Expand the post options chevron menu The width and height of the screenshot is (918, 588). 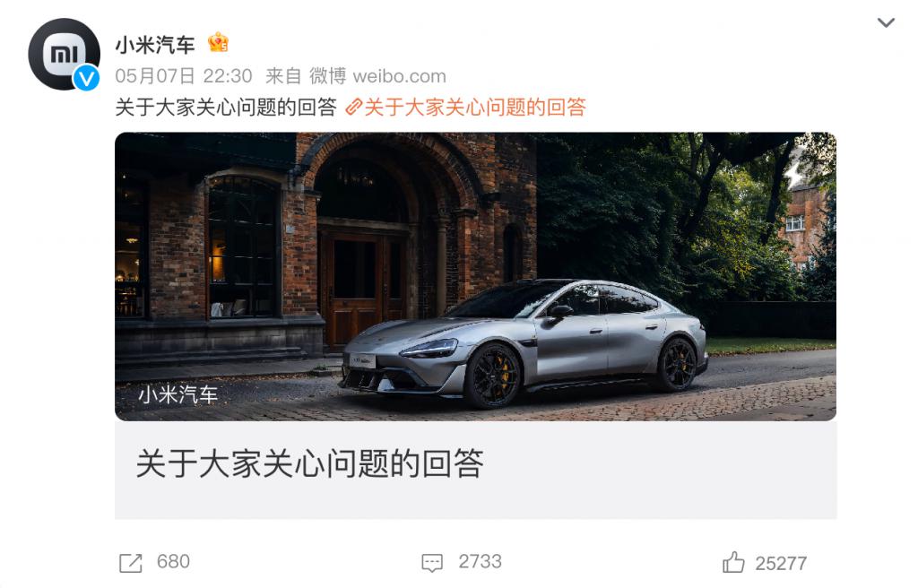tap(886, 22)
